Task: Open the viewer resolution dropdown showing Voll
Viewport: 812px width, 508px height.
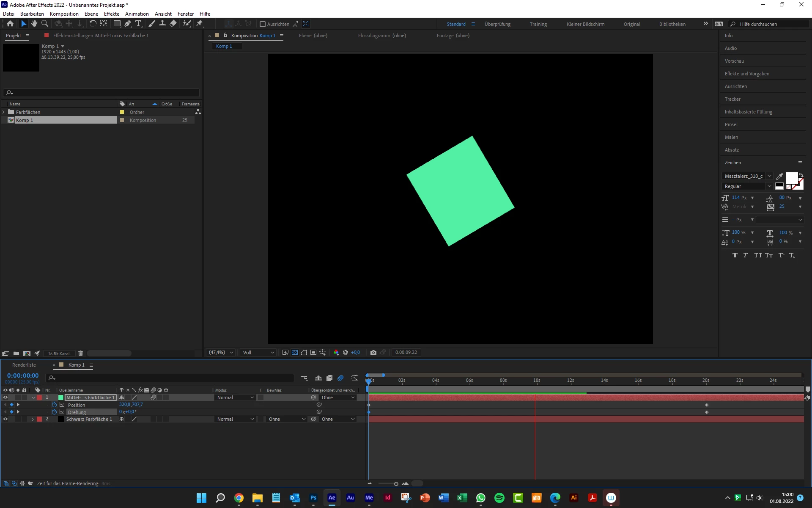Action: tap(258, 352)
